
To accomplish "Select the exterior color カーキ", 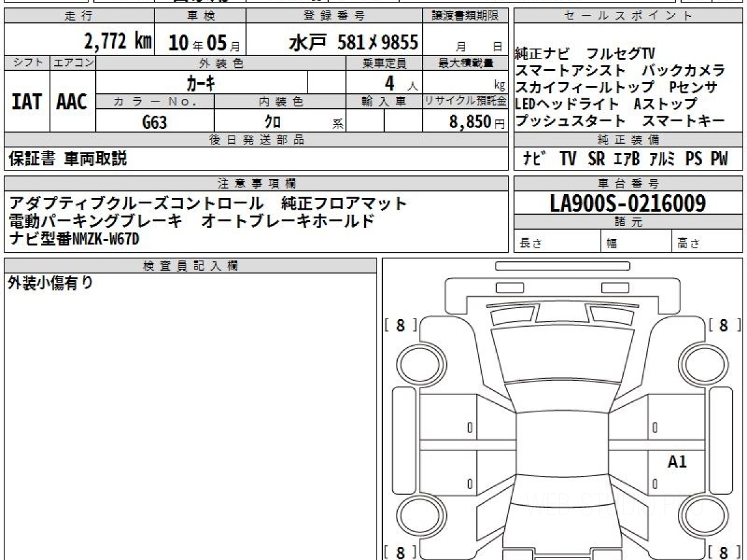I will [201, 82].
